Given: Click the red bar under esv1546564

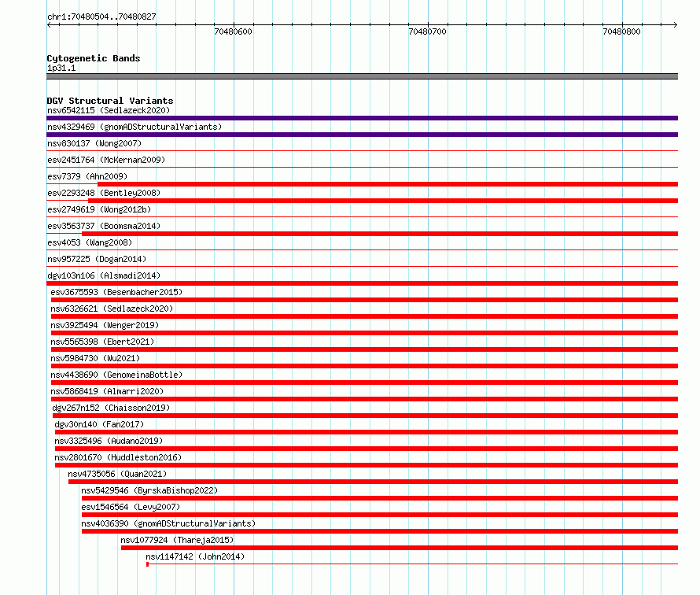Looking at the screenshot, I should (x=380, y=515).
